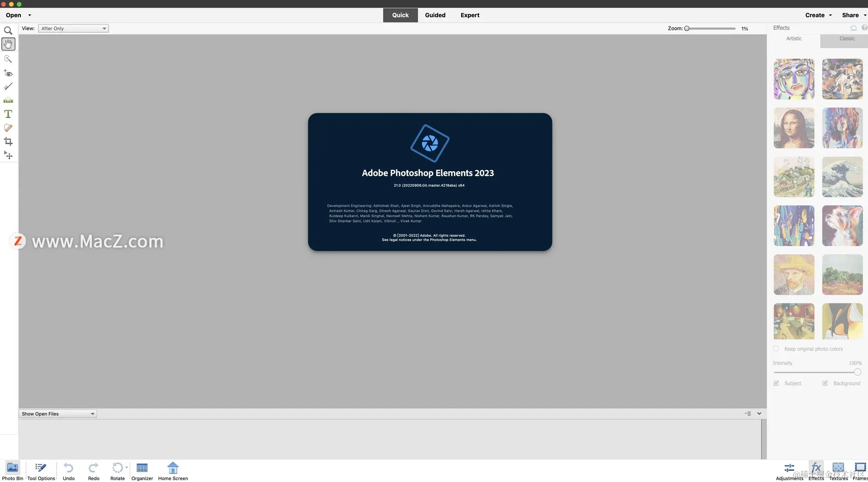Select the Quick Selection tool
Screen dimensions: 868x482
click(8, 59)
